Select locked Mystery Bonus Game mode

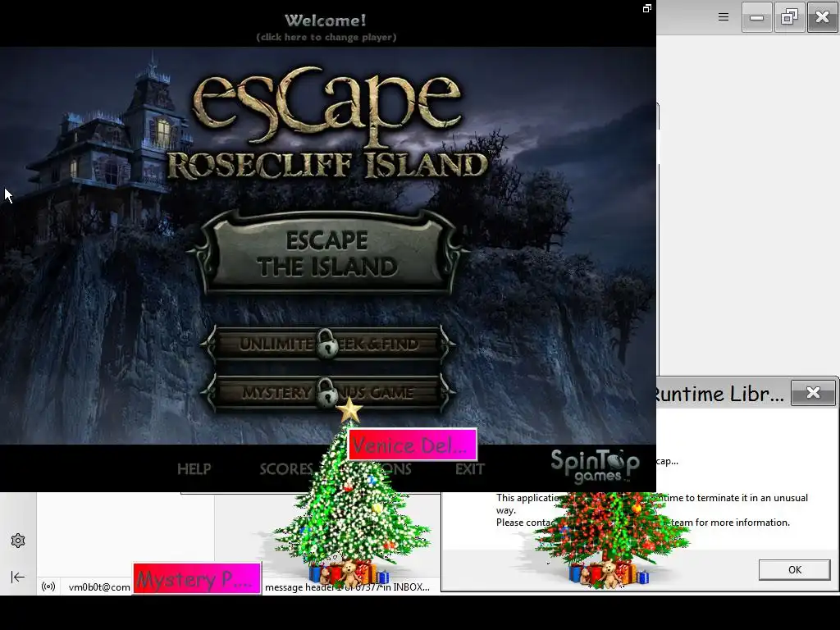coord(327,393)
